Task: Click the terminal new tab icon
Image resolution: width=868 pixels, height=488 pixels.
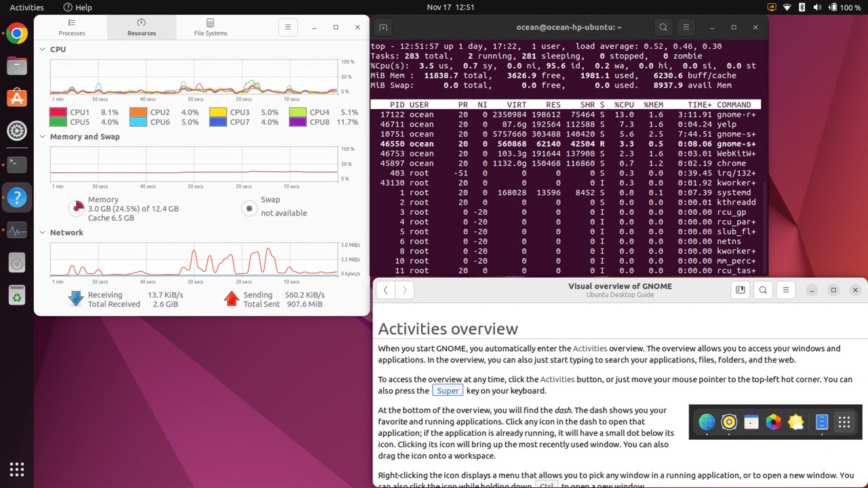Action: pyautogui.click(x=383, y=27)
